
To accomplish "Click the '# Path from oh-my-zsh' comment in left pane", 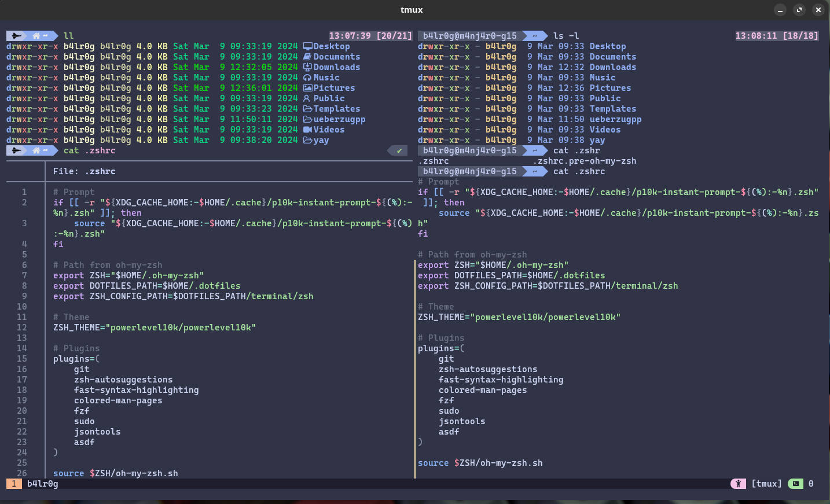I will coord(108,265).
